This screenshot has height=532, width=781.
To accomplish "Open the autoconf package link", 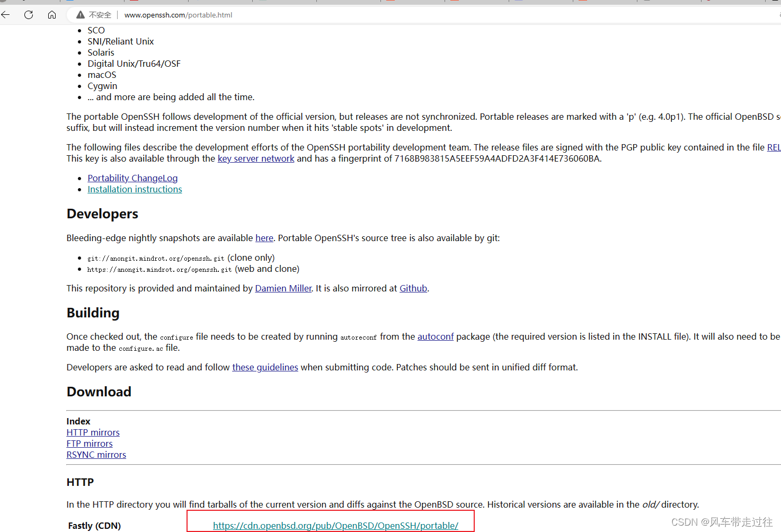I will pyautogui.click(x=436, y=336).
